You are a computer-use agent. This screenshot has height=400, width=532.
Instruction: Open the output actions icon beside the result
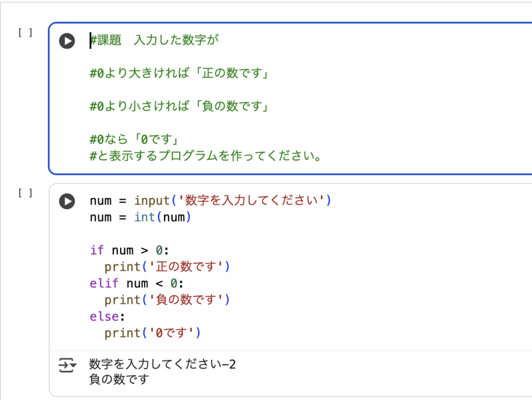click(x=66, y=365)
